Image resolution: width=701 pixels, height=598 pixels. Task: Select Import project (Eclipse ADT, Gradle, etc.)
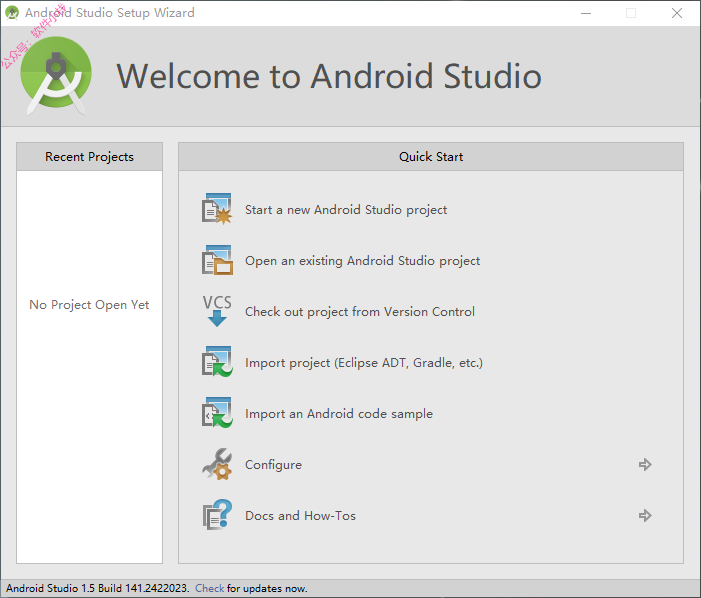click(364, 362)
